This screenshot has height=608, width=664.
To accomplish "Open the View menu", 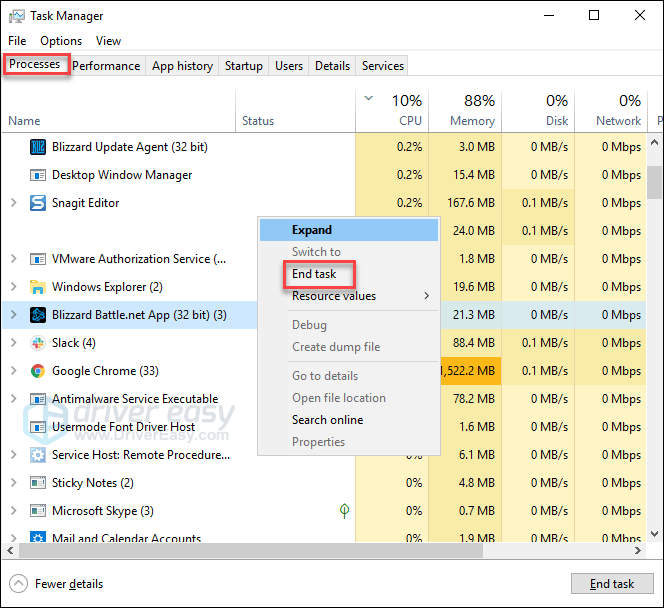I will click(108, 41).
